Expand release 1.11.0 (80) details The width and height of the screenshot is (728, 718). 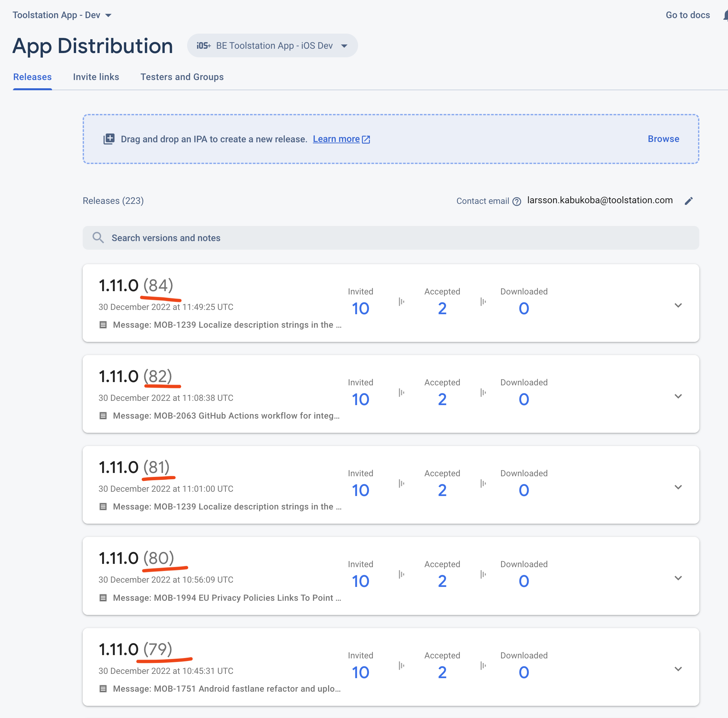(x=678, y=578)
